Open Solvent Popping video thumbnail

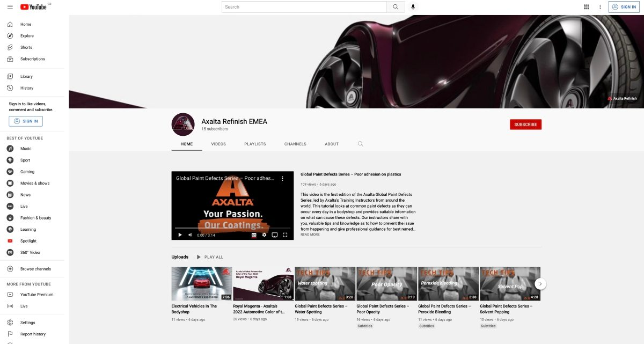(x=510, y=284)
